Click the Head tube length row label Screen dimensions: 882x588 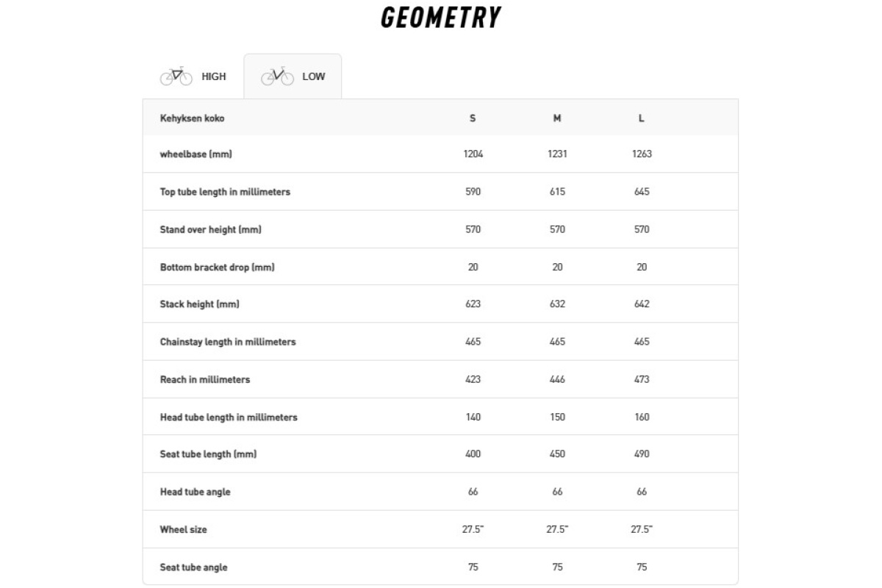pyautogui.click(x=229, y=417)
